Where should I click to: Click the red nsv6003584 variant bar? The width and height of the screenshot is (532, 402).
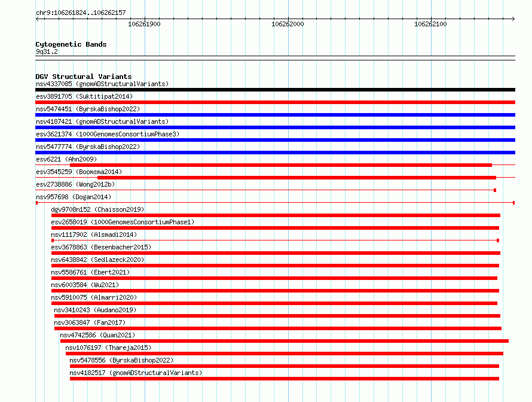(275, 291)
